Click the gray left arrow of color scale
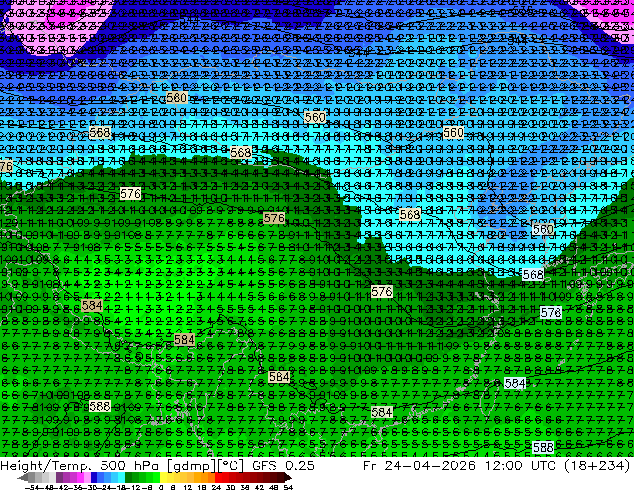 (23, 477)
